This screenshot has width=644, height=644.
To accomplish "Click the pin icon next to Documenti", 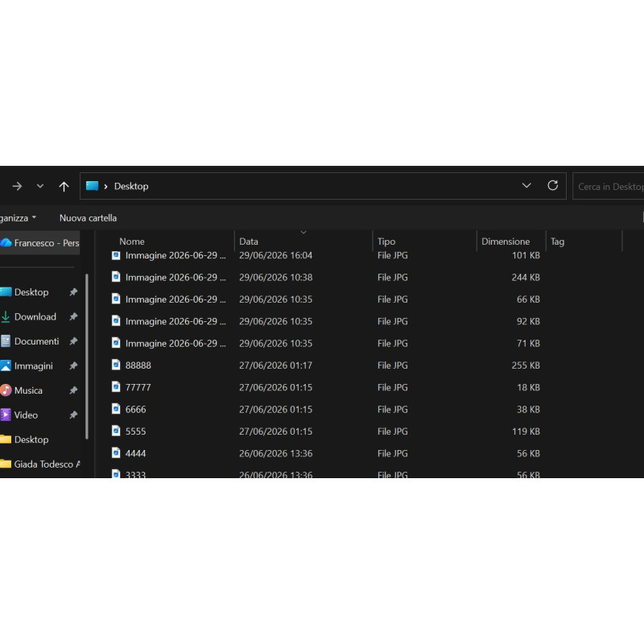I will pyautogui.click(x=73, y=341).
